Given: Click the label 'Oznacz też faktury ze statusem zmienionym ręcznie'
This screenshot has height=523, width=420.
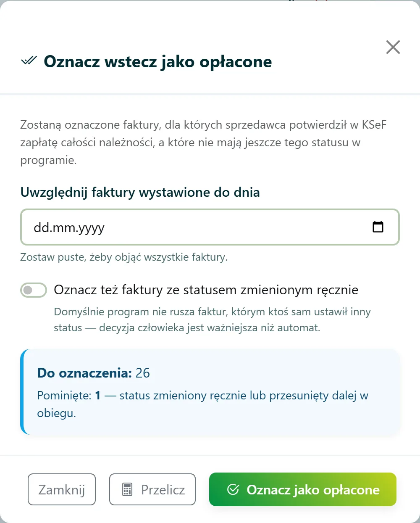Looking at the screenshot, I should point(206,290).
